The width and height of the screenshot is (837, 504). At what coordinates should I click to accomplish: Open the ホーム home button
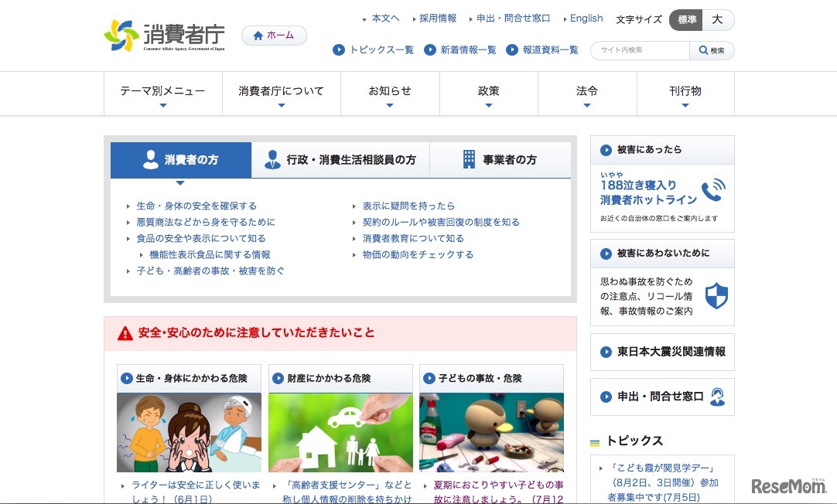point(274,36)
